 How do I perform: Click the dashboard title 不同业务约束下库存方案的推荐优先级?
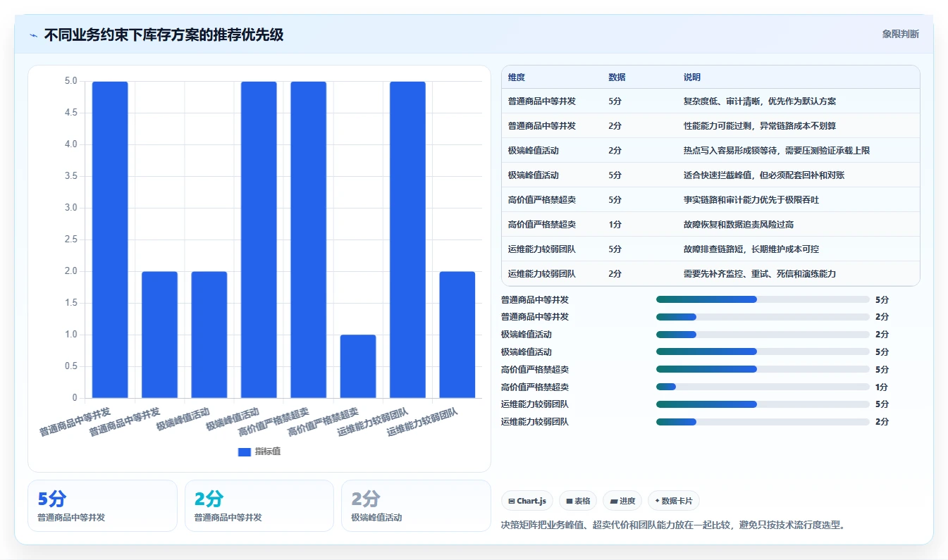[164, 35]
